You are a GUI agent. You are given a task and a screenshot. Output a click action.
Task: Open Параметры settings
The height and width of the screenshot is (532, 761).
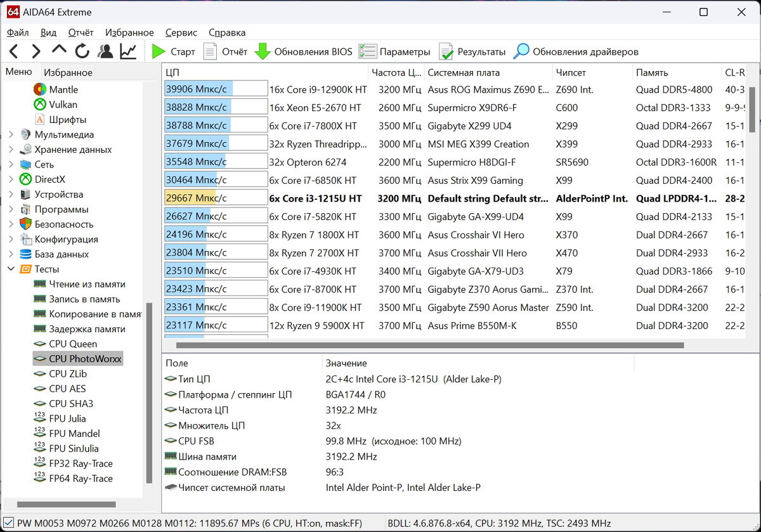pos(394,51)
